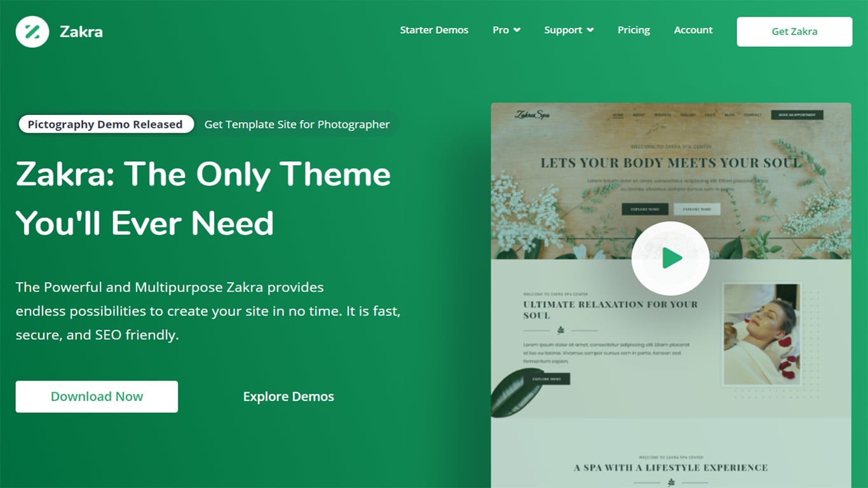Screen dimensions: 868x488
Task: Select CONTACT in the preview navigation
Action: [x=752, y=114]
